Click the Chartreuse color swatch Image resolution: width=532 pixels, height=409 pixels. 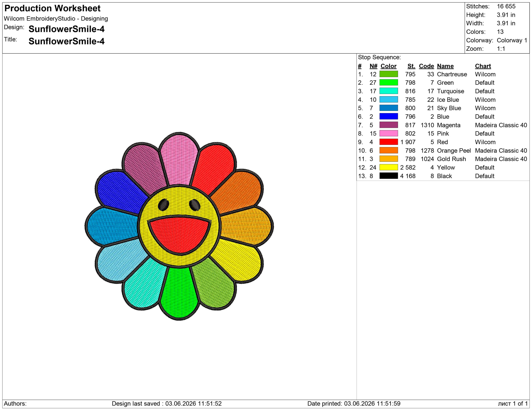(x=389, y=74)
